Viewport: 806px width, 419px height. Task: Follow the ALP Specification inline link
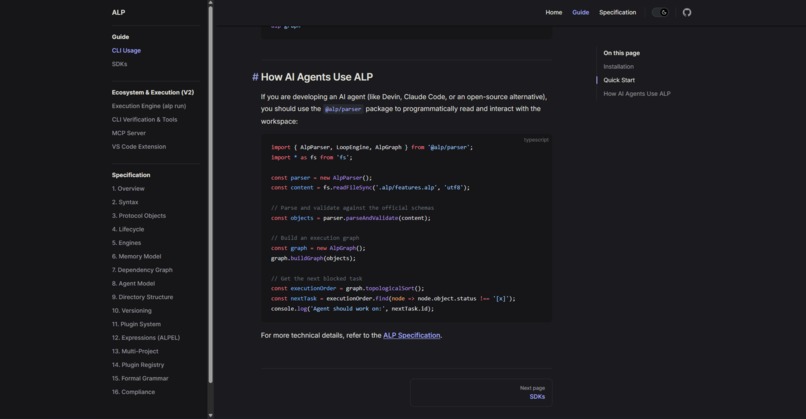[412, 335]
